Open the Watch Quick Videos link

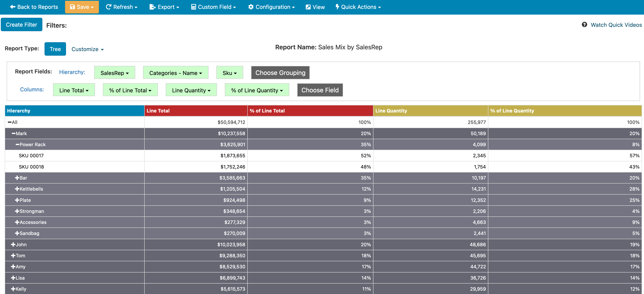(616, 25)
